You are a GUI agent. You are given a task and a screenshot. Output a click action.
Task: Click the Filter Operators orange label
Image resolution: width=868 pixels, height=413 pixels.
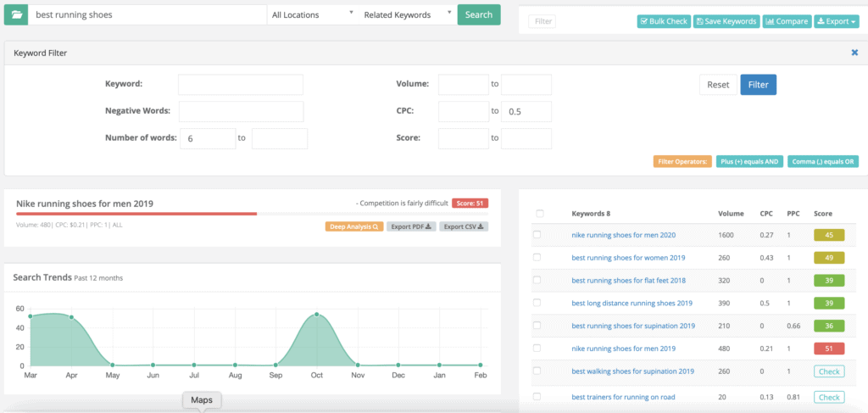pyautogui.click(x=682, y=162)
